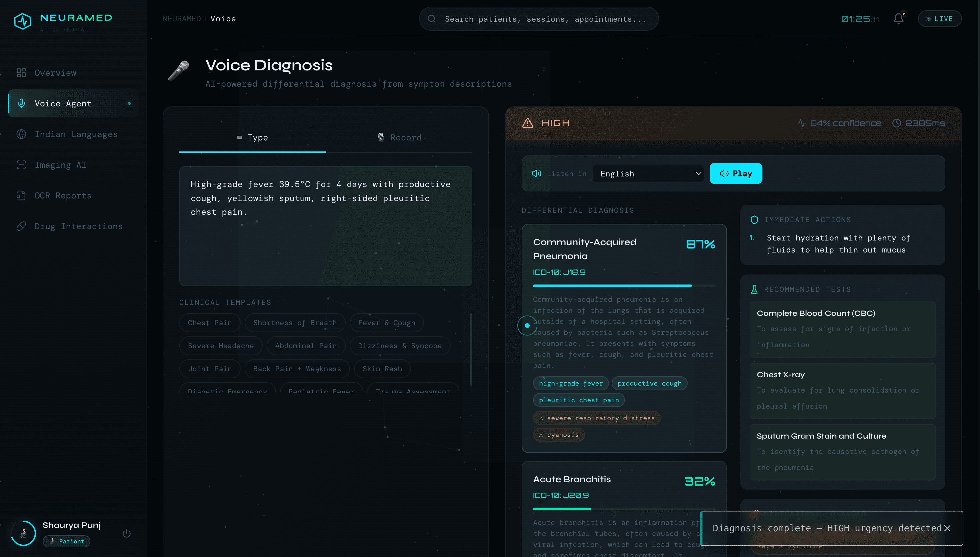Open Imaging AI from sidebar

click(60, 165)
